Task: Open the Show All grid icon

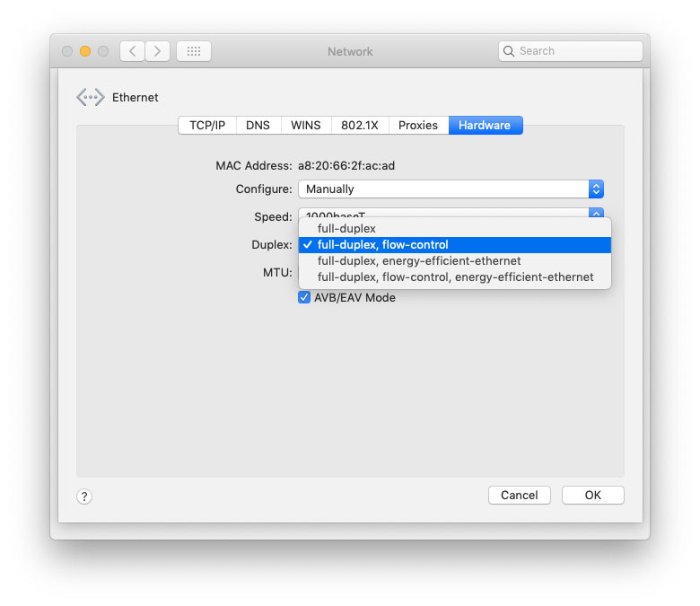Action: click(x=194, y=51)
